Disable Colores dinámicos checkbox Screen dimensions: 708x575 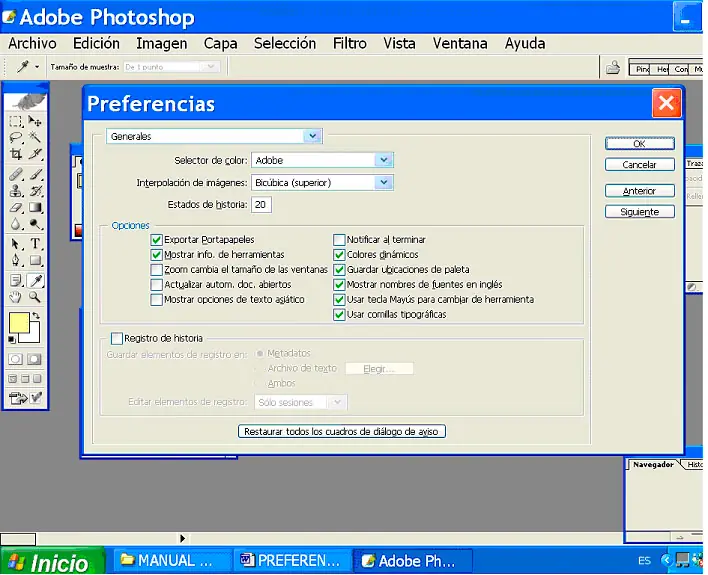339,255
